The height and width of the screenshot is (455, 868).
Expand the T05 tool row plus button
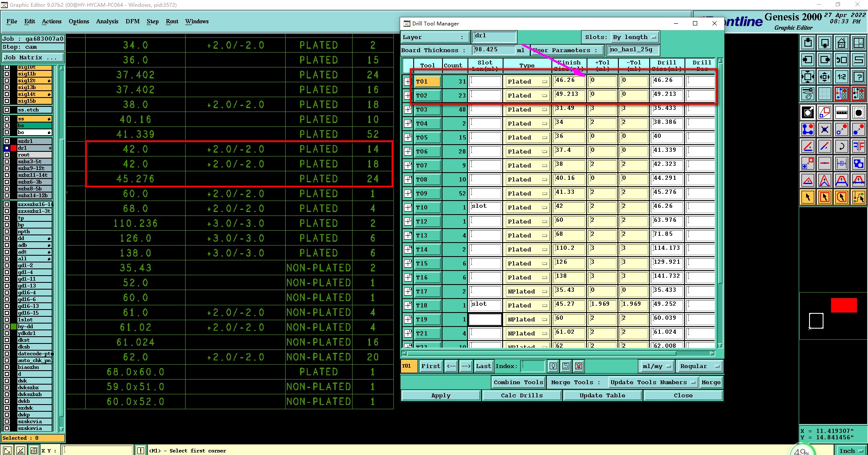pos(407,137)
